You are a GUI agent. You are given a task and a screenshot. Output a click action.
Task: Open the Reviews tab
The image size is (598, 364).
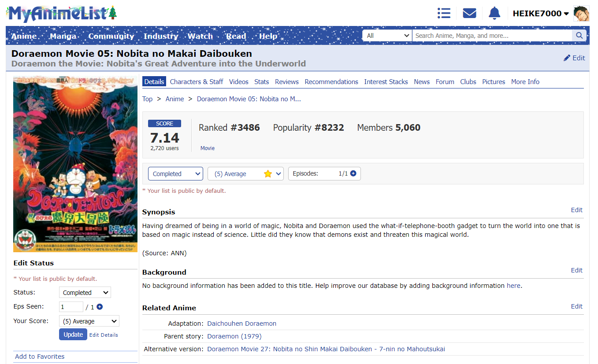click(x=286, y=82)
